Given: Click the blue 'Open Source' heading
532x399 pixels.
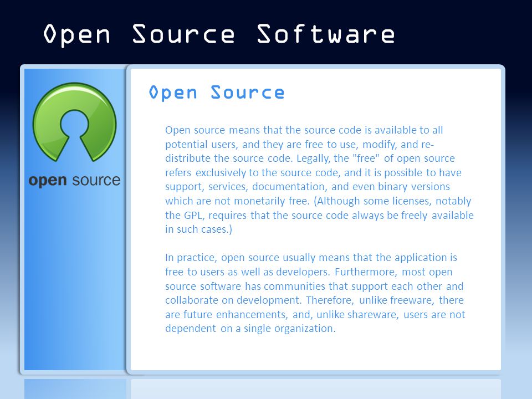Looking at the screenshot, I should [x=217, y=93].
